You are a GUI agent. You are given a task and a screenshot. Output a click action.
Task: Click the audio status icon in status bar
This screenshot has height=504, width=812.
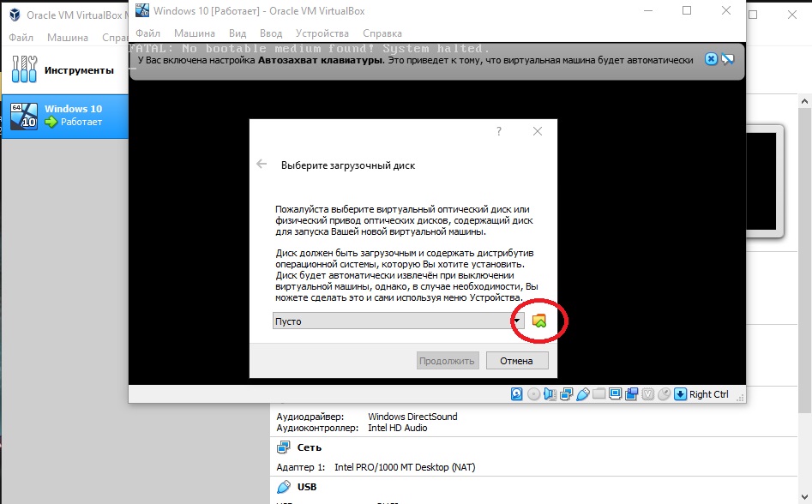click(x=550, y=394)
